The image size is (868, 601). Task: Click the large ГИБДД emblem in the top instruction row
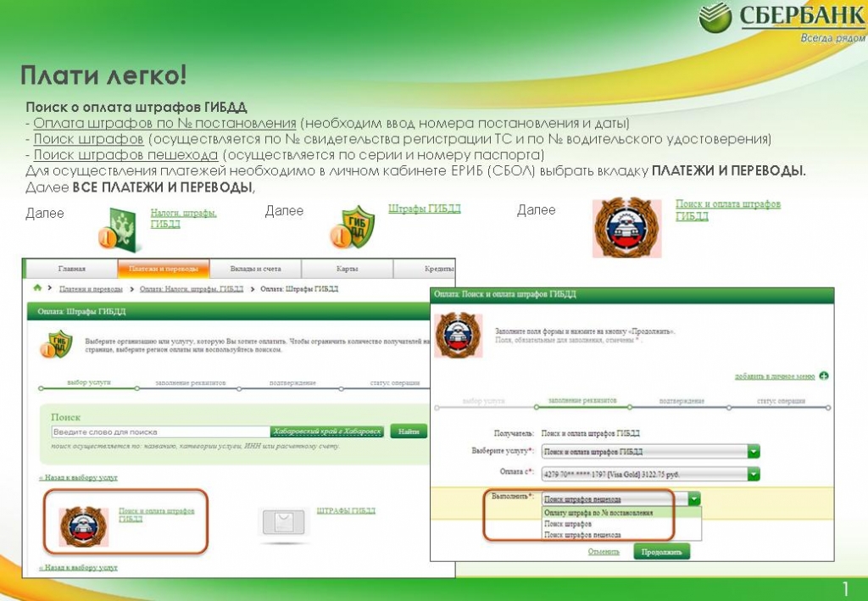(x=626, y=227)
